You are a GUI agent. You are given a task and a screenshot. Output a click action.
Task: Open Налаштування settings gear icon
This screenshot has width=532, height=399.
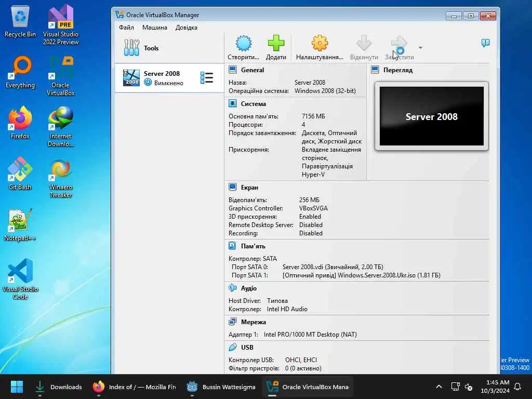coord(320,43)
